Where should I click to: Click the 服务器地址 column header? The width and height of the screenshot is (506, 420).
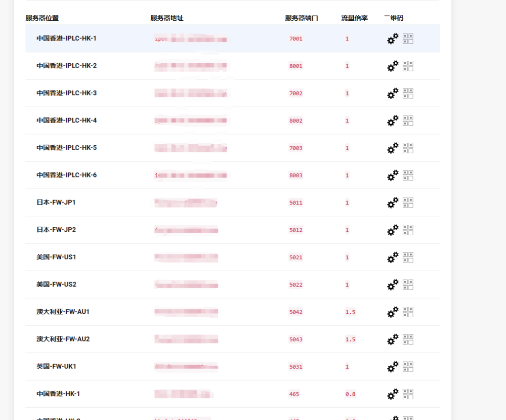click(167, 18)
